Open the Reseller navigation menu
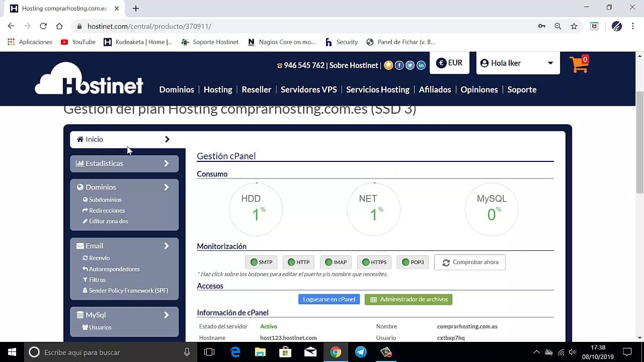Image resolution: width=644 pixels, height=362 pixels. 257,89
